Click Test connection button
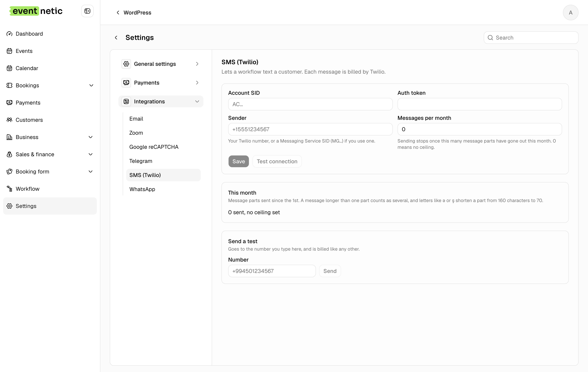588x372 pixels. 277,161
